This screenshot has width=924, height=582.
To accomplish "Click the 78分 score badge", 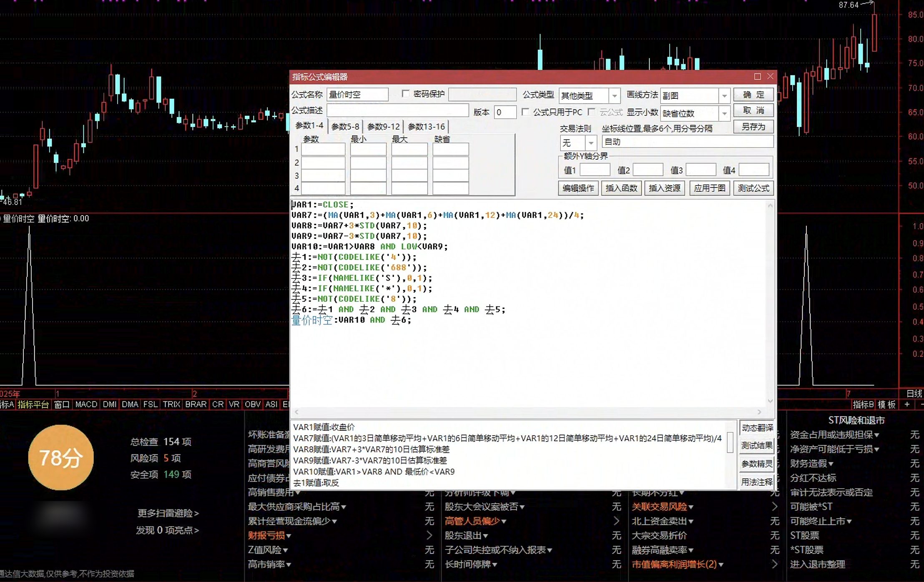I will tap(61, 458).
